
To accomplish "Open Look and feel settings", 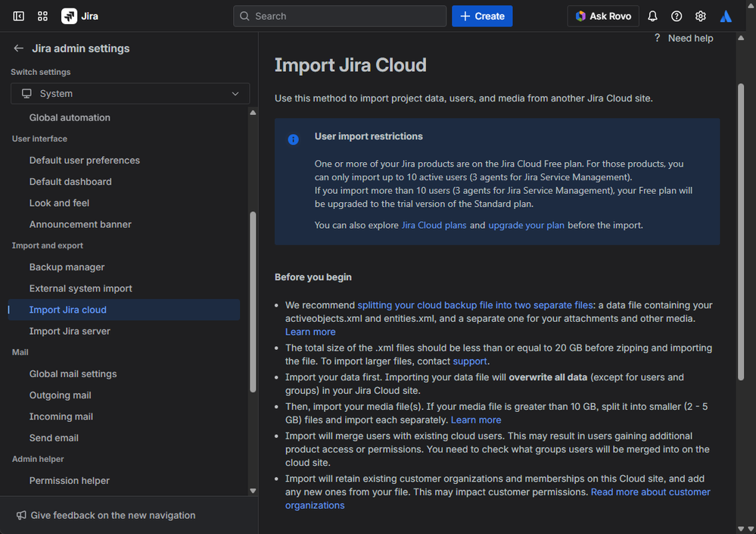I will click(x=59, y=203).
